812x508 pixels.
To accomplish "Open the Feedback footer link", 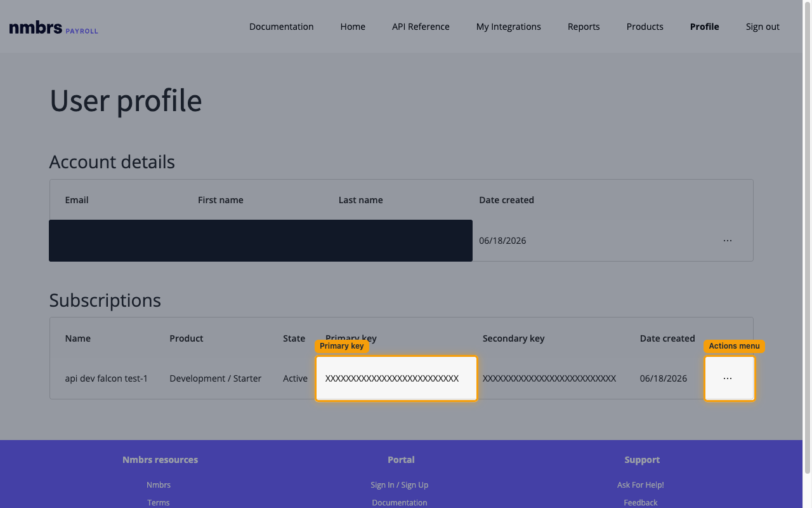I will (641, 502).
